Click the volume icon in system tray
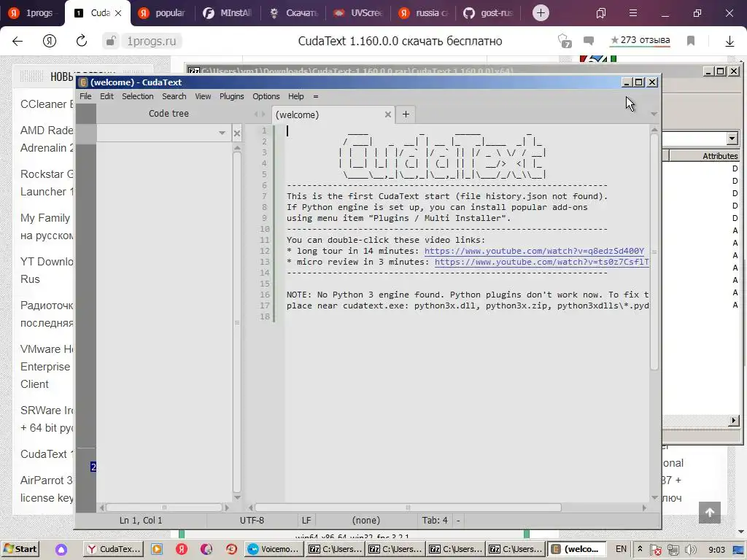The image size is (747, 560). click(690, 550)
